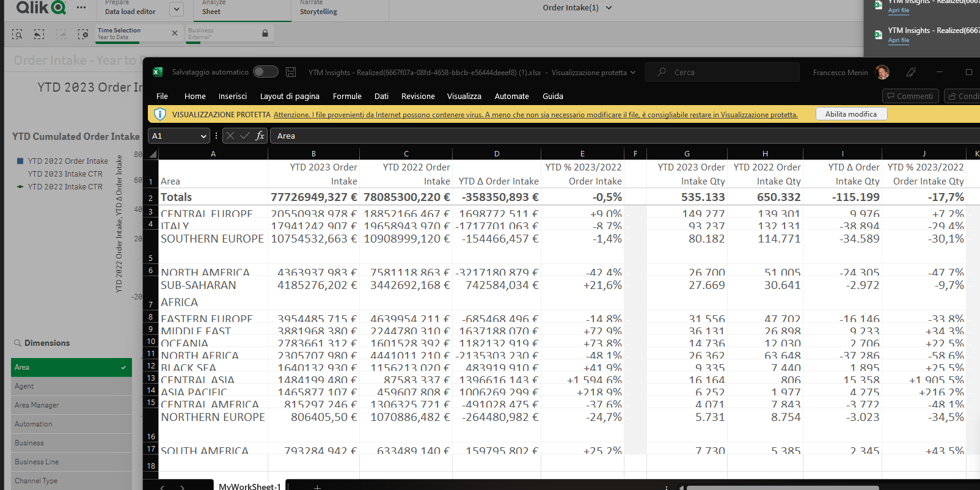Image resolution: width=980 pixels, height=490 pixels.
Task: Click the Excel save disk icon
Action: click(x=291, y=72)
